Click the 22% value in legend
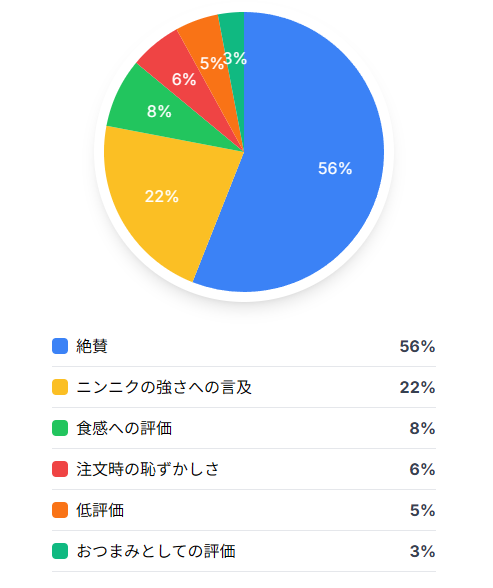Screen dimensions: 493x588 click(x=417, y=387)
